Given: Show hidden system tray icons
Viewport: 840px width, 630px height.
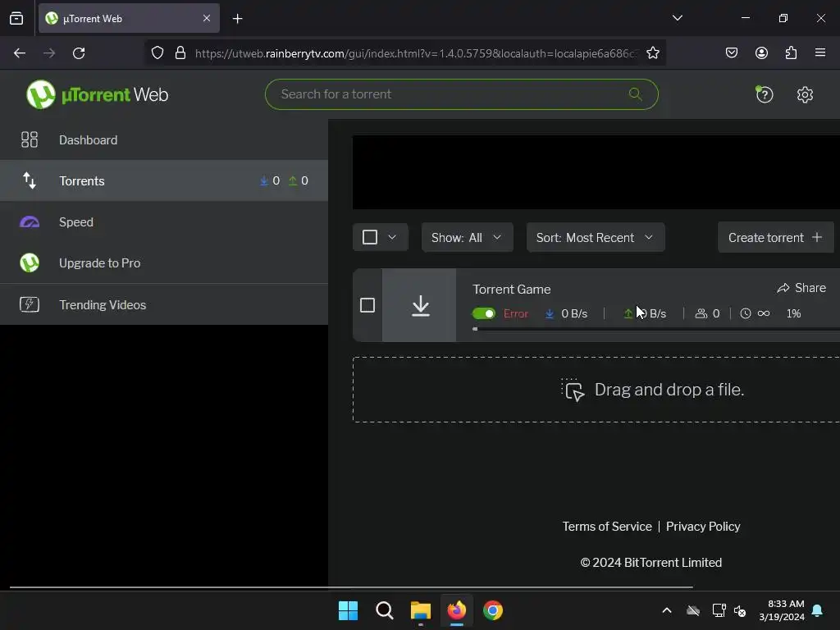Looking at the screenshot, I should click(x=666, y=610).
